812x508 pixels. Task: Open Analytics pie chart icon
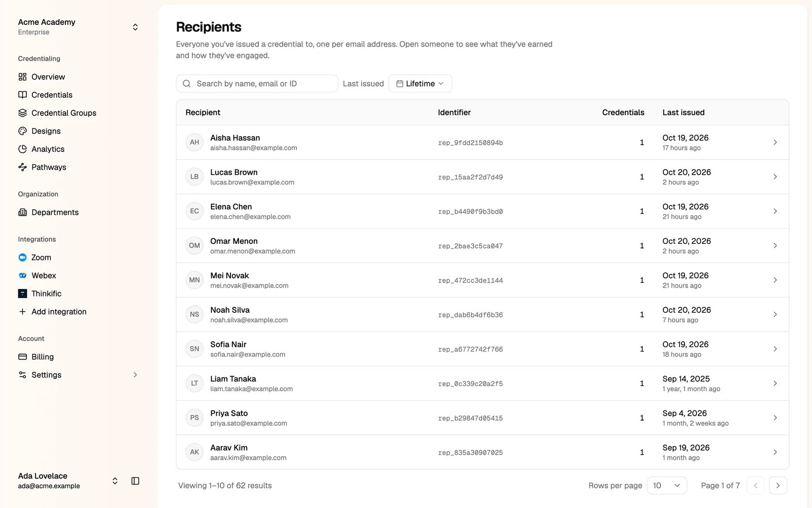click(22, 149)
